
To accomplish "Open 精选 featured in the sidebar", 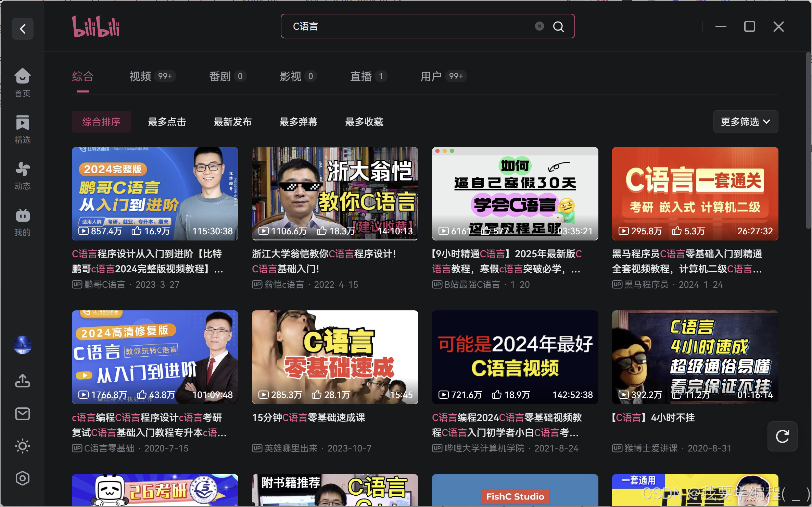I will pyautogui.click(x=23, y=129).
